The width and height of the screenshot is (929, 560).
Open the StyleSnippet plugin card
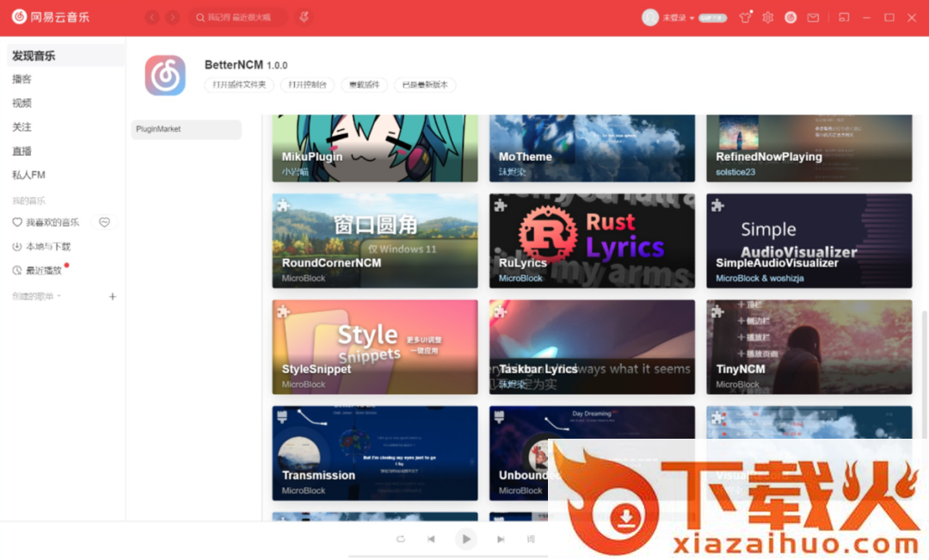point(374,347)
